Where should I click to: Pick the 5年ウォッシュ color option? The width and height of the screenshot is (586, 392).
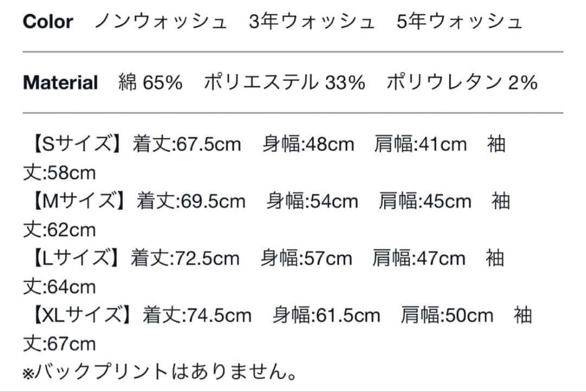point(460,22)
